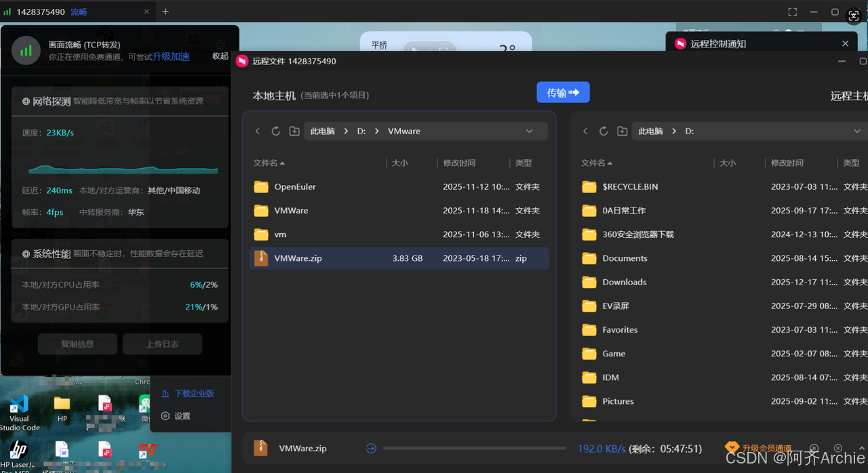Select Pictures folder in remote list
This screenshot has width=868, height=473.
(722, 401)
